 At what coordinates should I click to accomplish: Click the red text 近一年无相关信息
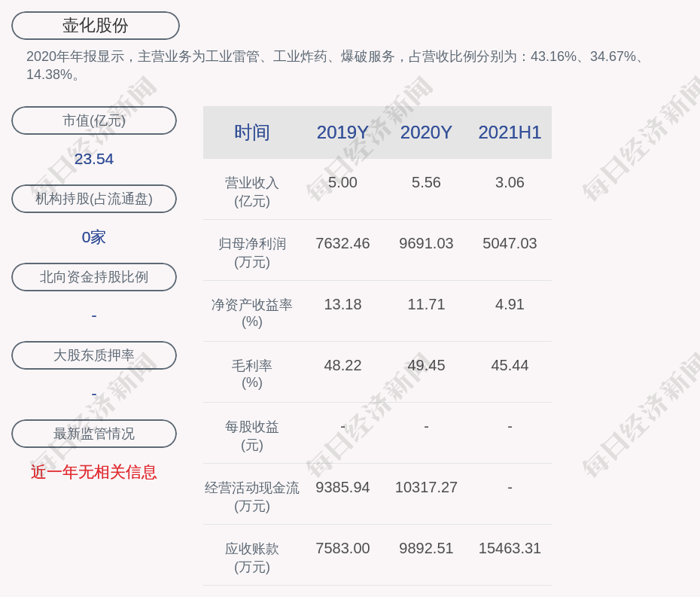(94, 472)
